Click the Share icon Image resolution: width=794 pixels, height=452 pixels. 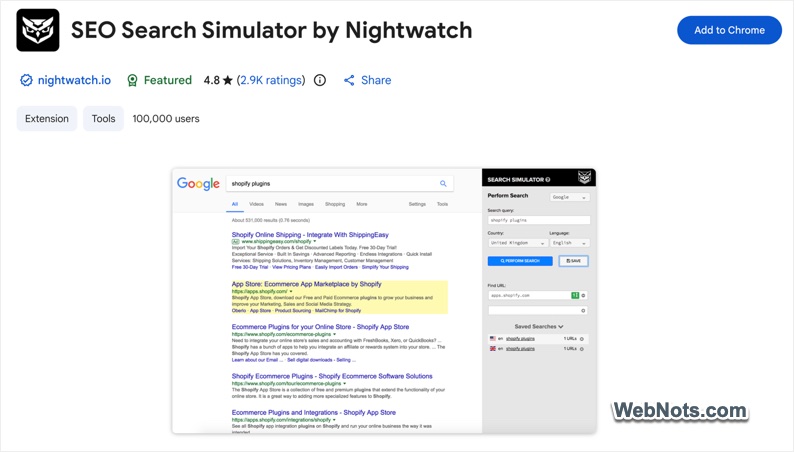(349, 80)
